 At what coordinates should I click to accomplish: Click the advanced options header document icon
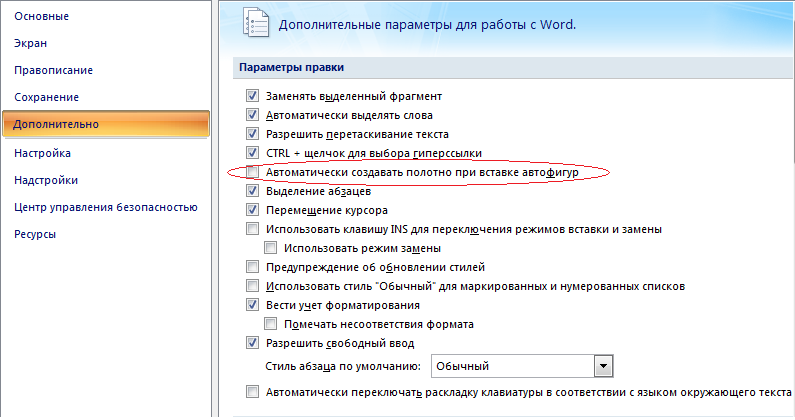[256, 23]
